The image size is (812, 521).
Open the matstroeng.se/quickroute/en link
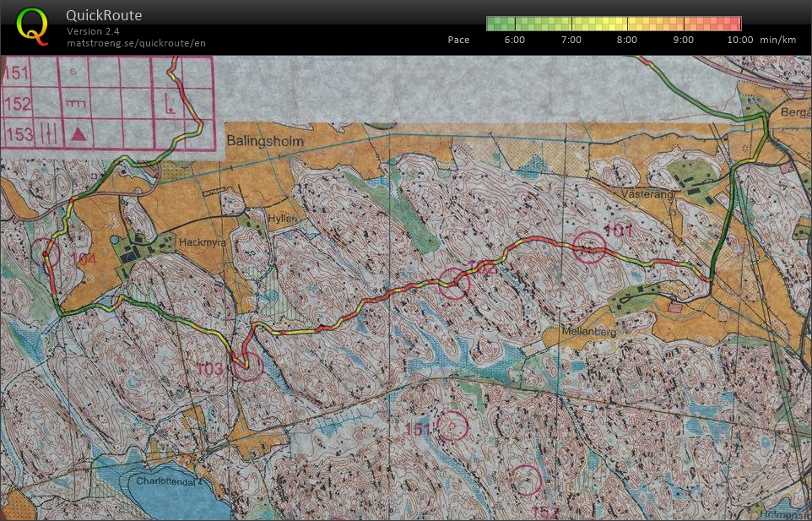[x=136, y=43]
